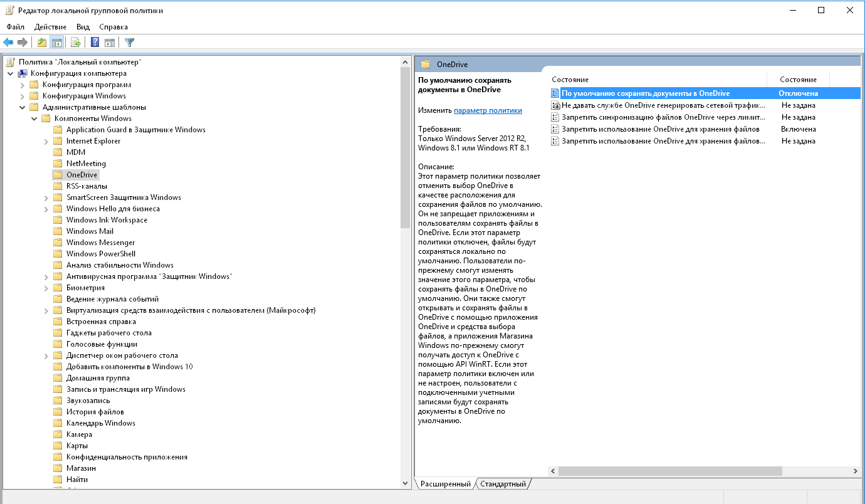Collapse the 'Компоненты Windows' node
Viewport: 865px width, 504px height.
click(34, 118)
